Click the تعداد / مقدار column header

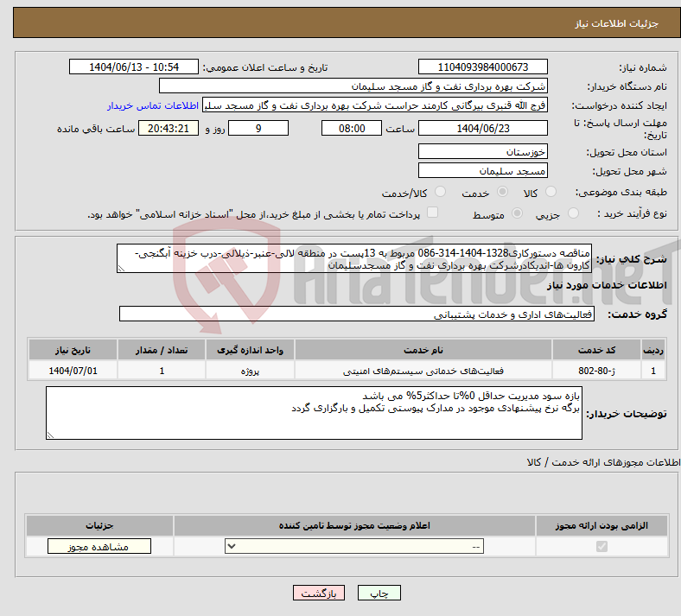tap(162, 350)
